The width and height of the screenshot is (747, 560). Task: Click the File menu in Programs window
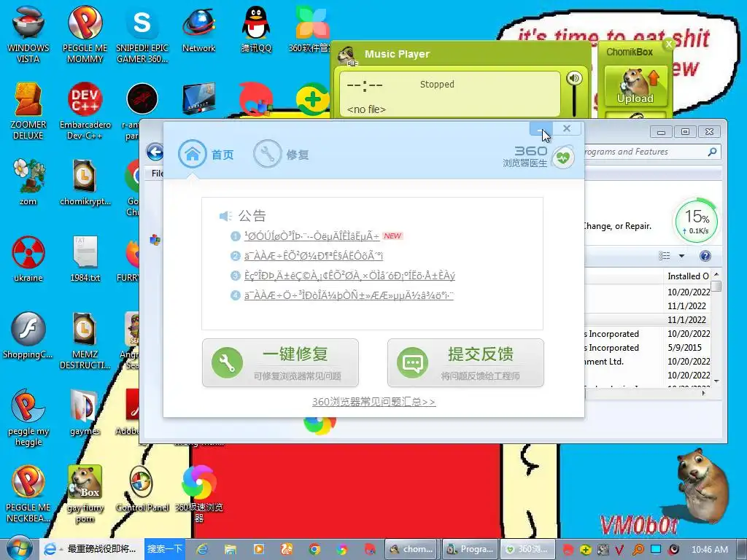click(158, 174)
